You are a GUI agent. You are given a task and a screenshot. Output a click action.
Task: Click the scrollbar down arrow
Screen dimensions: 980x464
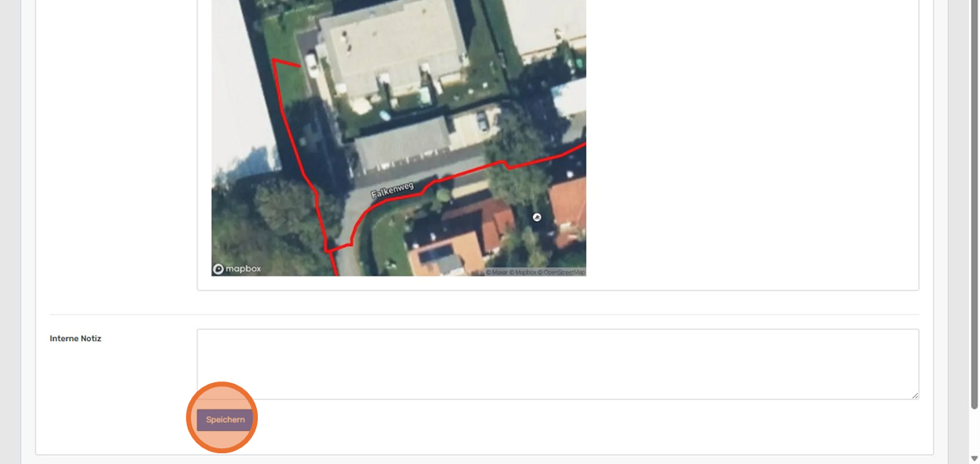coord(973,459)
